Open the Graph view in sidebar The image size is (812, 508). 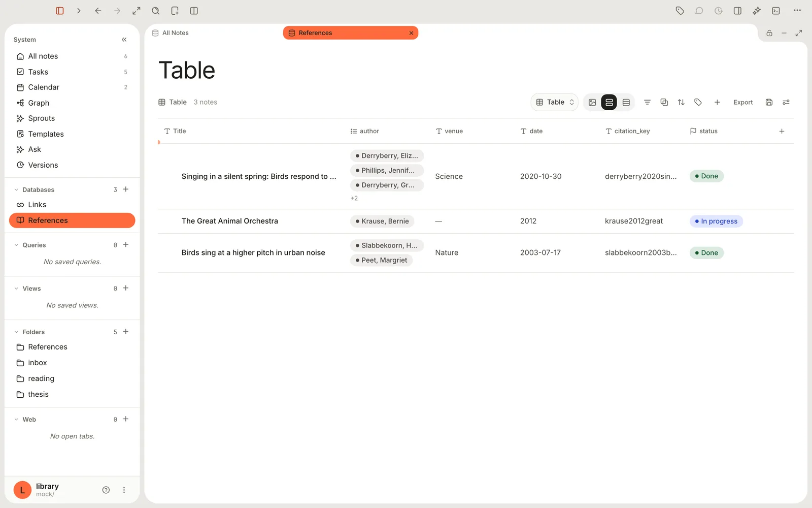(72, 103)
